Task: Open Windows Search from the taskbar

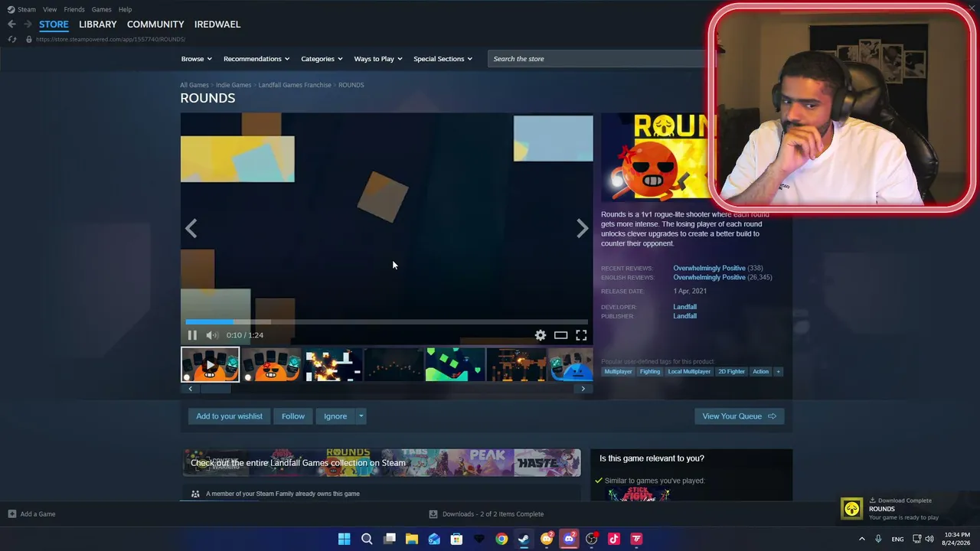Action: point(367,539)
